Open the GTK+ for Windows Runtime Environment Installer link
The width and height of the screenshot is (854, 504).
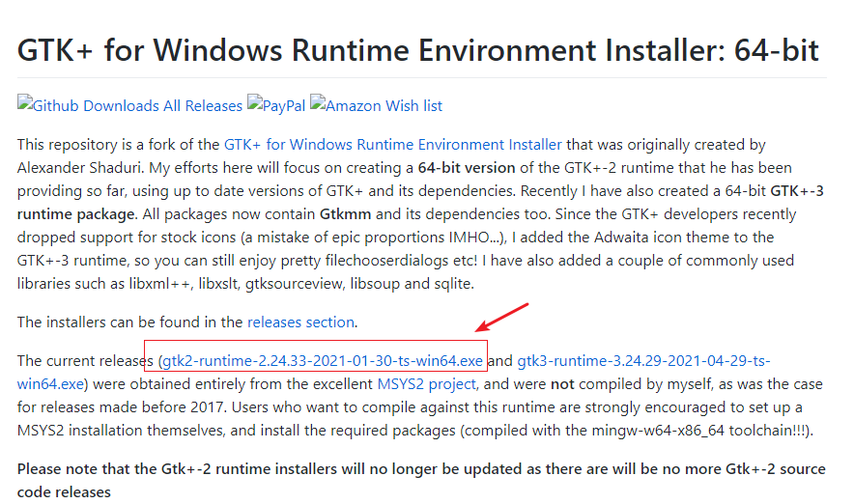pos(392,145)
